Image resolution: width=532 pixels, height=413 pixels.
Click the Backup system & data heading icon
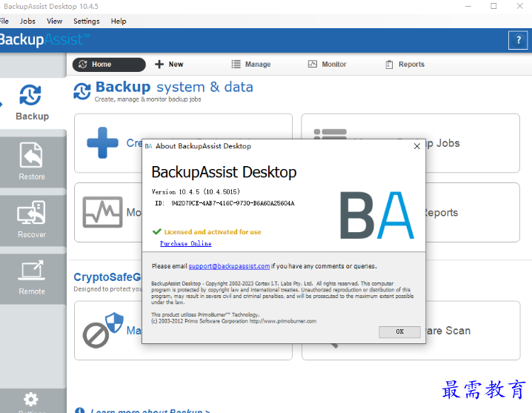(x=82, y=91)
